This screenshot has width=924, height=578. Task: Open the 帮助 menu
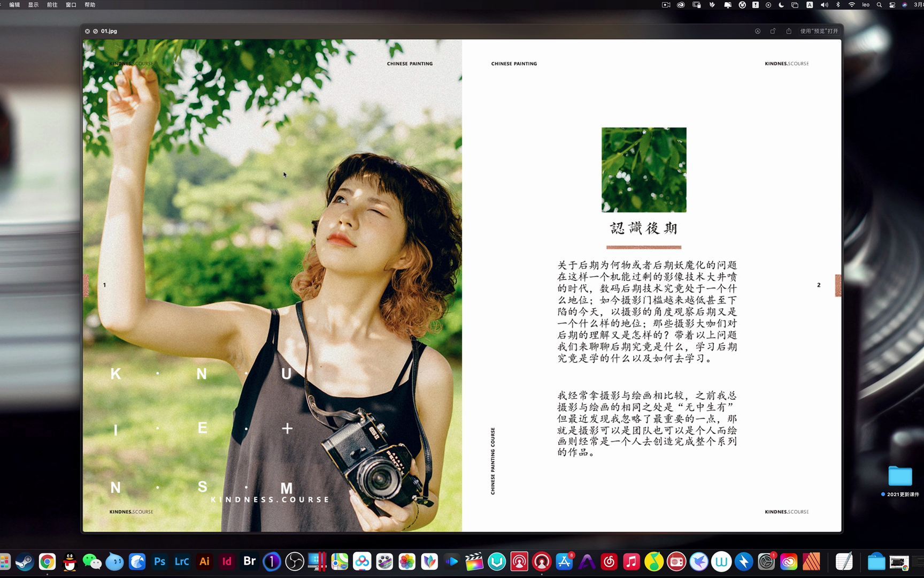coord(90,5)
